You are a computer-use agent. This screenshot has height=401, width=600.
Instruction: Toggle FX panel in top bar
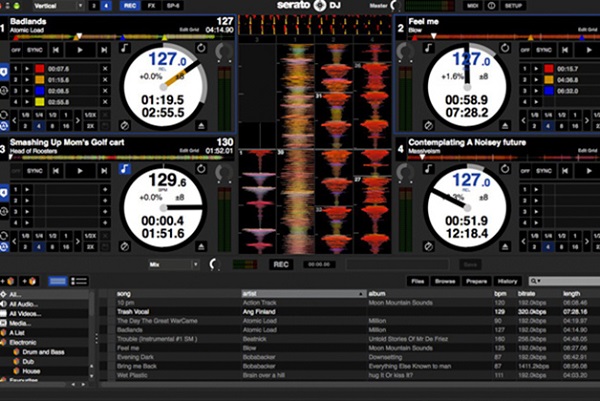click(151, 6)
